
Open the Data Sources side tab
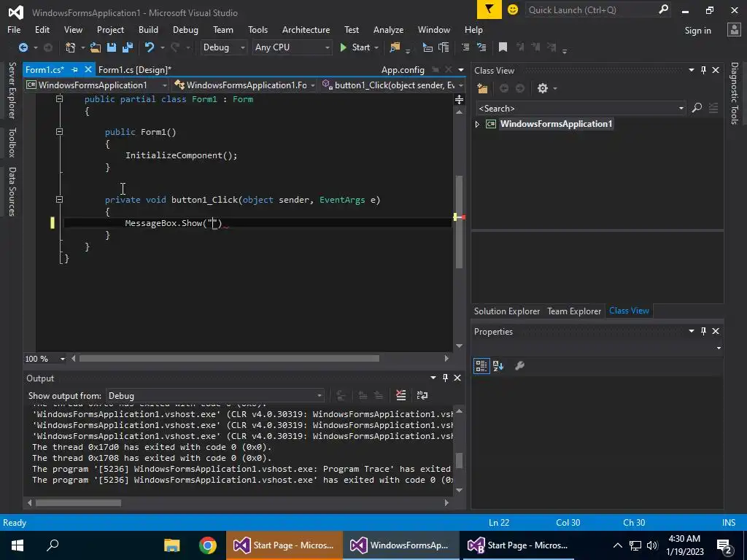12,192
